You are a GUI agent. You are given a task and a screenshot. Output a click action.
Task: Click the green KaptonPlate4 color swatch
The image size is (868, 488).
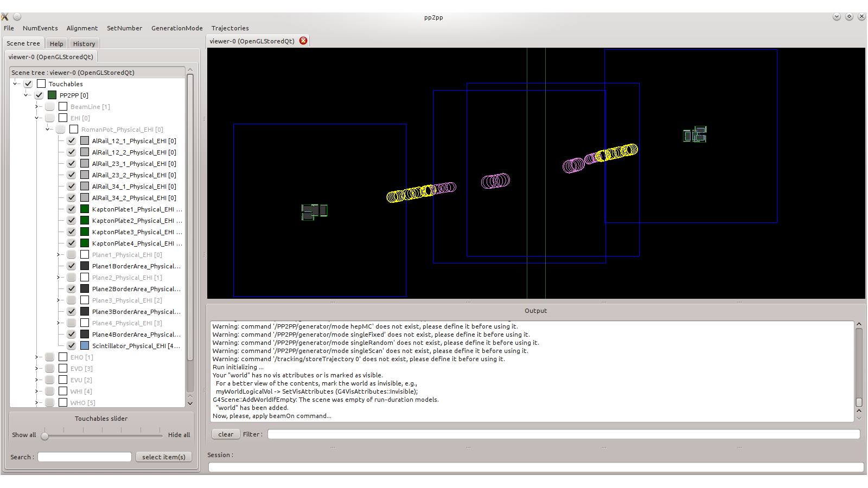click(85, 243)
